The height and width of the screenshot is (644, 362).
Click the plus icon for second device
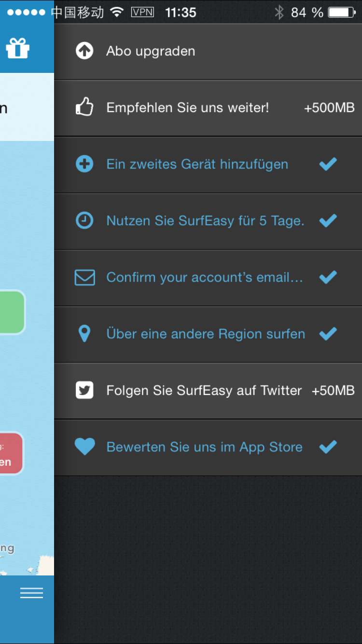pos(84,164)
